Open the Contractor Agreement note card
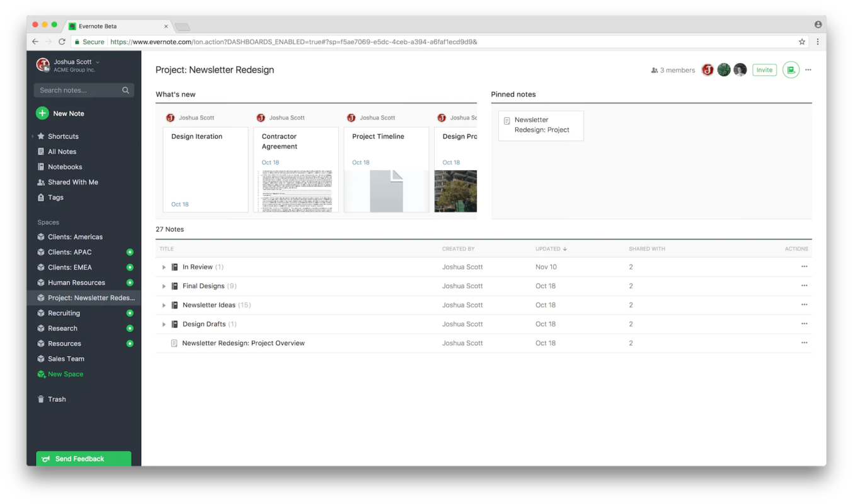The width and height of the screenshot is (853, 504). point(295,170)
